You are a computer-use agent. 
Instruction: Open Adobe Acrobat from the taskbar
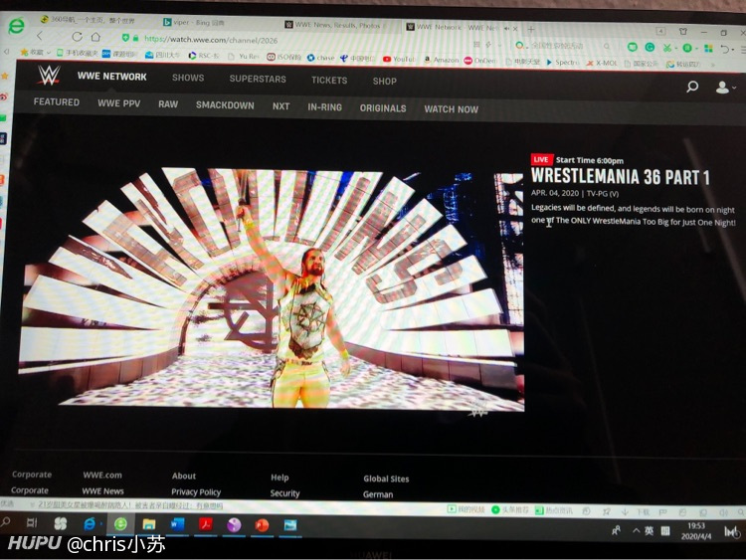[x=206, y=525]
